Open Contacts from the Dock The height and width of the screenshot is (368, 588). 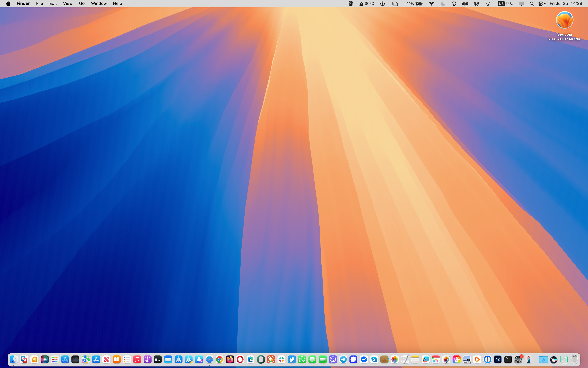(x=384, y=359)
